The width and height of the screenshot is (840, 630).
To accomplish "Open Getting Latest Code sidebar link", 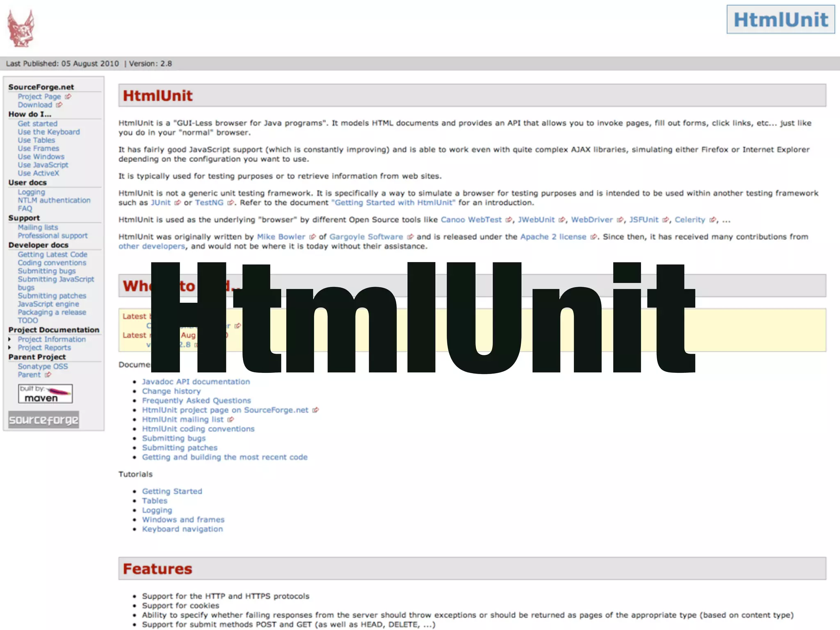I will pyautogui.click(x=52, y=254).
